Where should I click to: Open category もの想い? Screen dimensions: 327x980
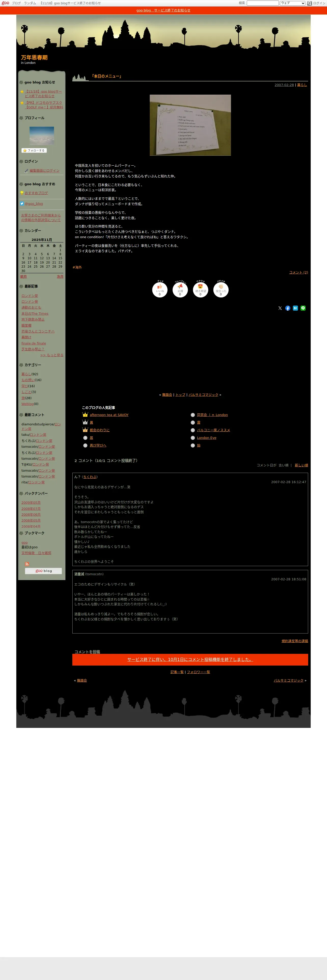point(28,380)
